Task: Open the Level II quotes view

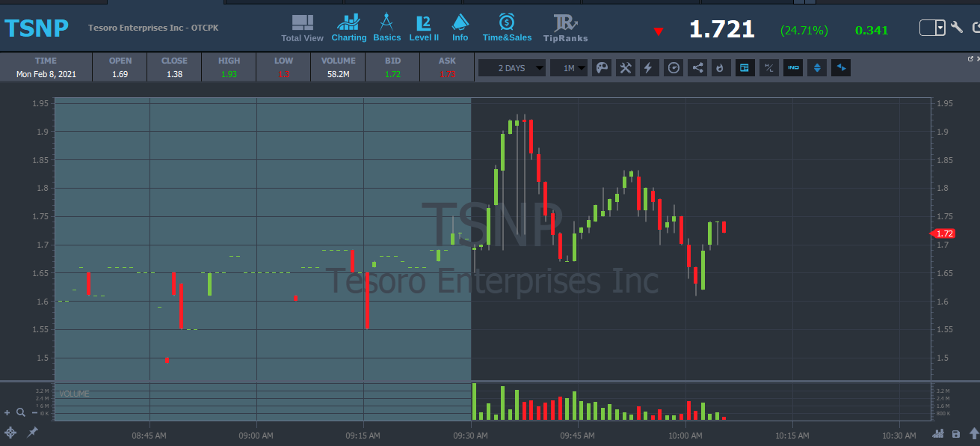Action: (x=424, y=28)
